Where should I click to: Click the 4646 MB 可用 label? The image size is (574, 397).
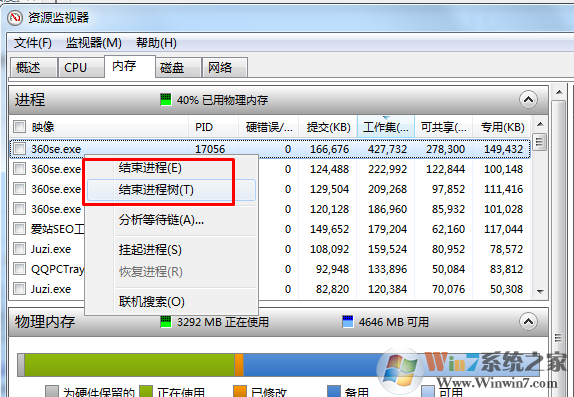tap(394, 322)
